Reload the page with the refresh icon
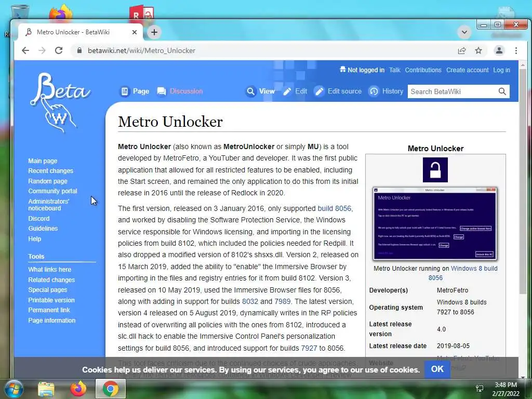Screen dimensions: 532x399 click(59, 50)
